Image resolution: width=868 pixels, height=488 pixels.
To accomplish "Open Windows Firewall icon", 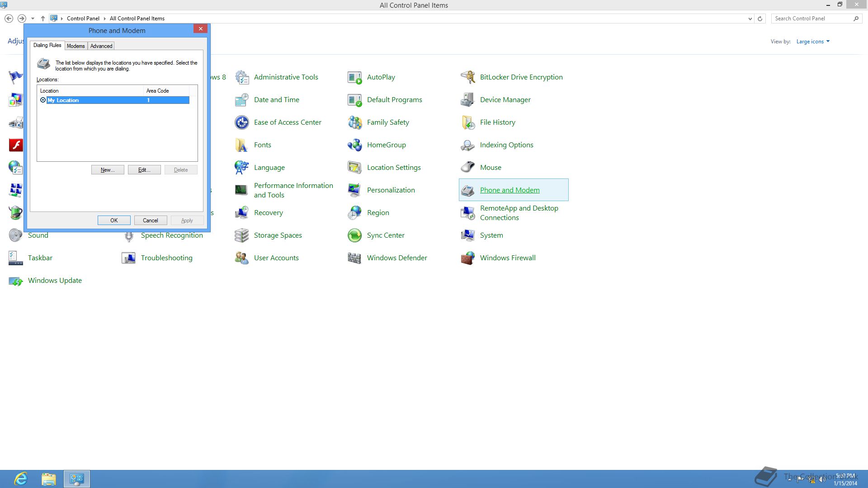I will pos(468,258).
